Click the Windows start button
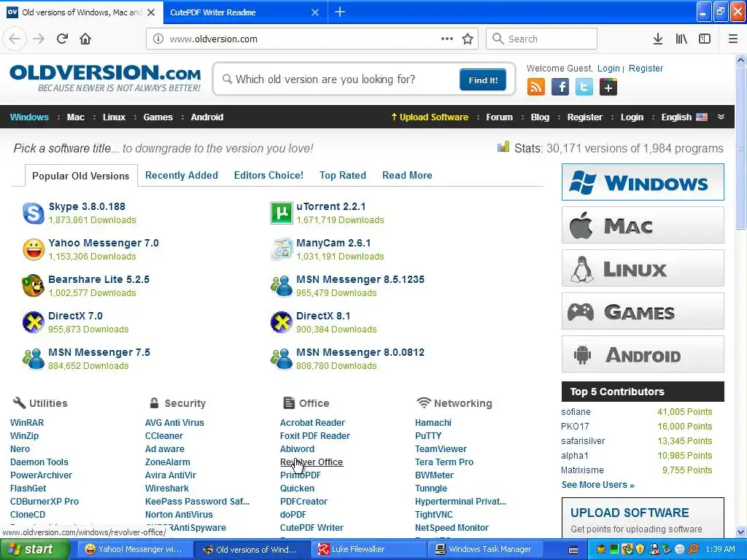 click(34, 549)
